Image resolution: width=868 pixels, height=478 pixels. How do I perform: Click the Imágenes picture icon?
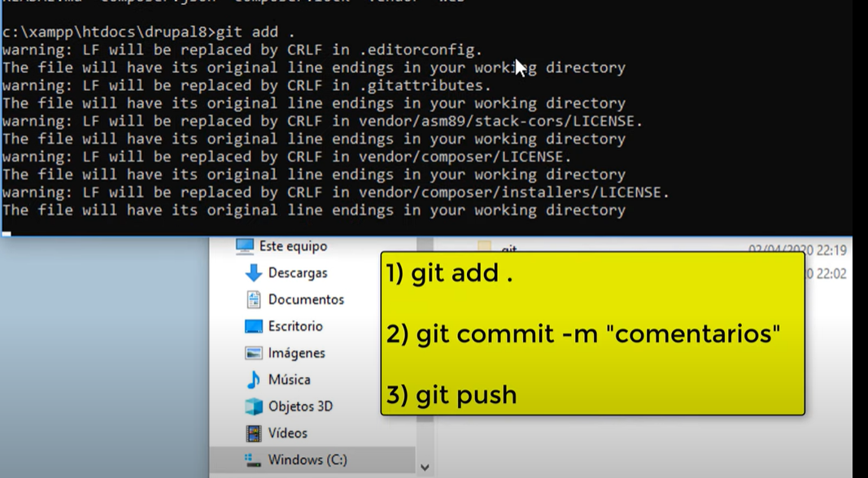pyautogui.click(x=254, y=353)
